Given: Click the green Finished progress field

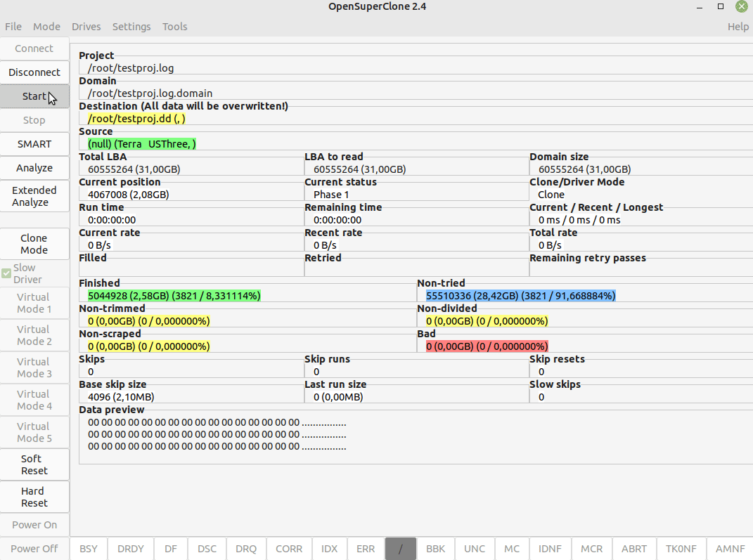Looking at the screenshot, I should (x=174, y=296).
